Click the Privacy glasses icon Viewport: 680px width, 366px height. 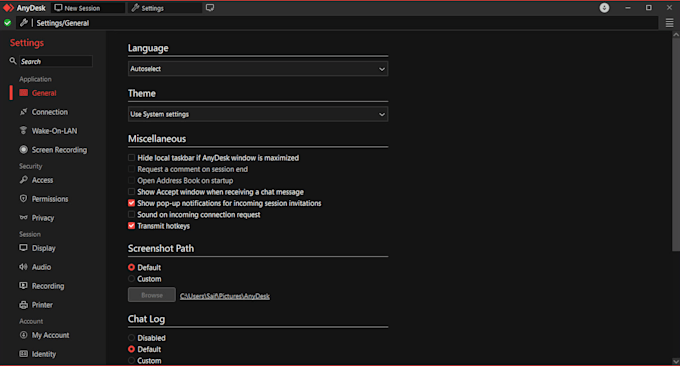click(x=23, y=217)
